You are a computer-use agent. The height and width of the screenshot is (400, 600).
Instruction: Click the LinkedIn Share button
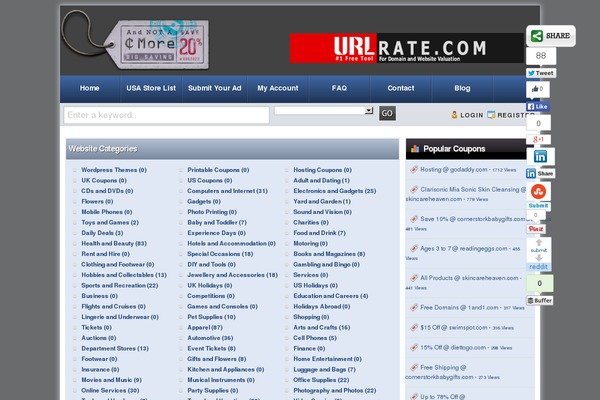tap(540, 173)
